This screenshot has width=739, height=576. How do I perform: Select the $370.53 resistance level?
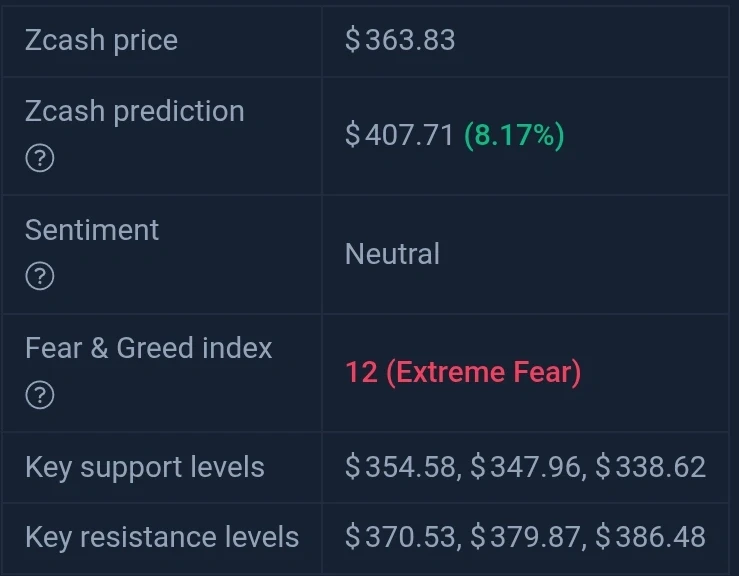[400, 537]
